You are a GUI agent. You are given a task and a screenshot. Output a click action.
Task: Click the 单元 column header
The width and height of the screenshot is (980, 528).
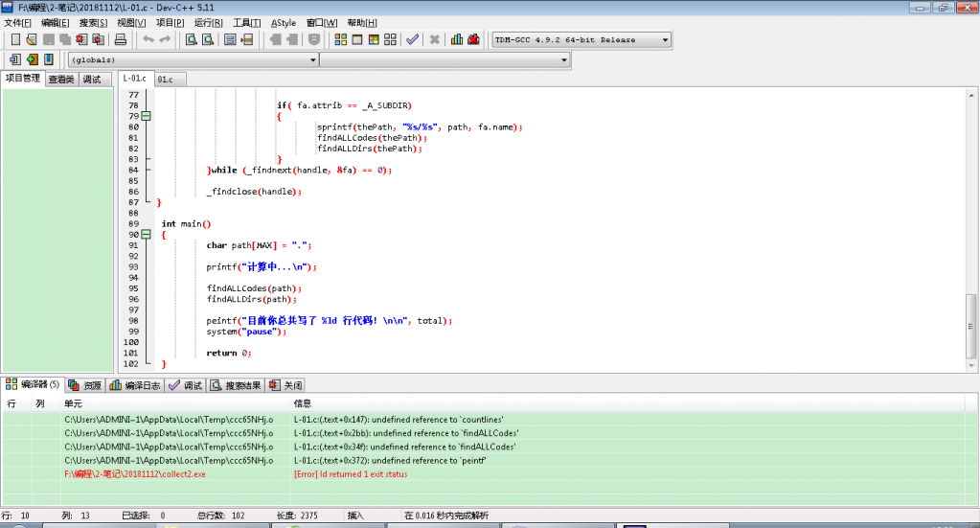(x=175, y=403)
